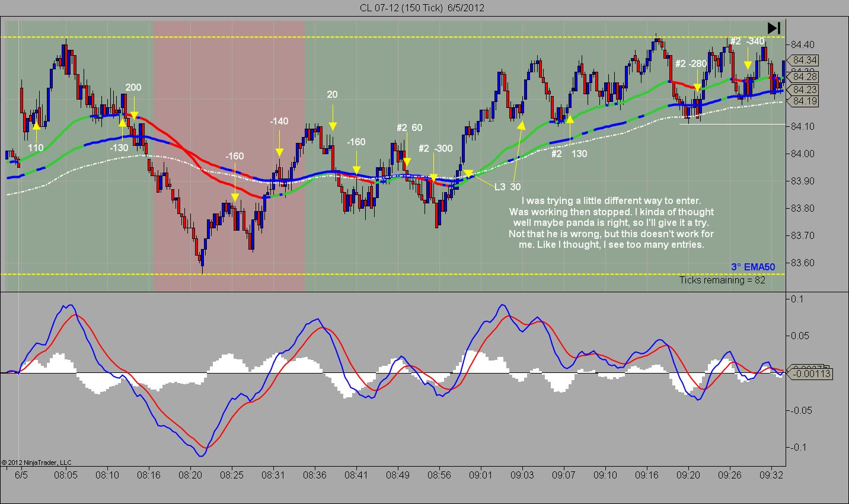Click the 09:01 time axis label
The image size is (849, 504).
(x=480, y=476)
